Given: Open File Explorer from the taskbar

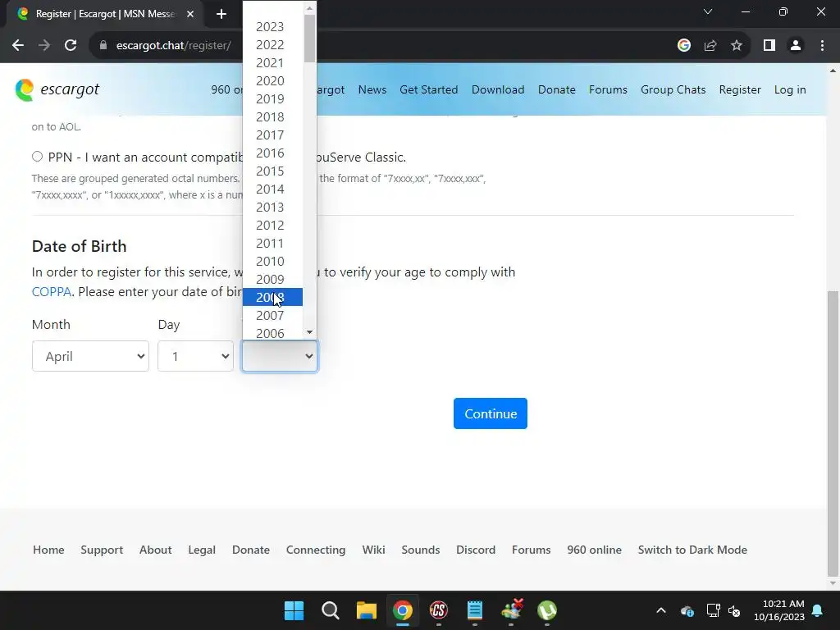Looking at the screenshot, I should coord(367,610).
